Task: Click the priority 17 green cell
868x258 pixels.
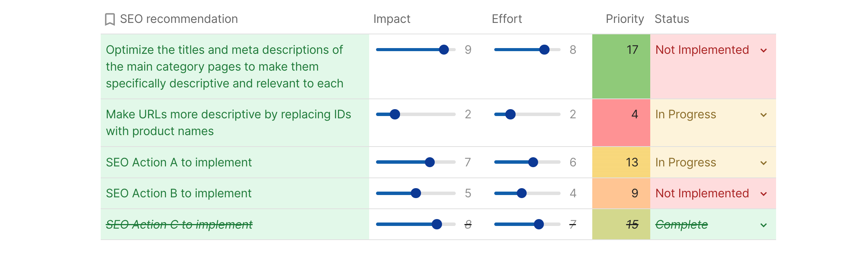Action: tap(621, 66)
